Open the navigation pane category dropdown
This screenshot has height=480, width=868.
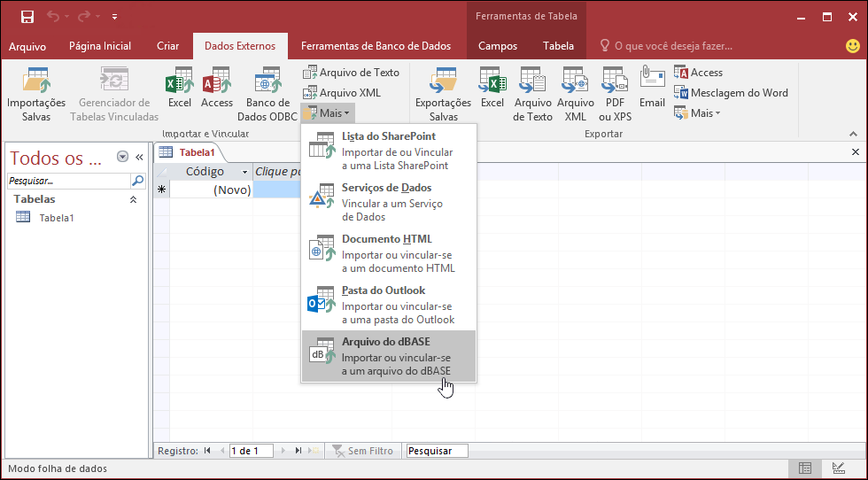122,158
